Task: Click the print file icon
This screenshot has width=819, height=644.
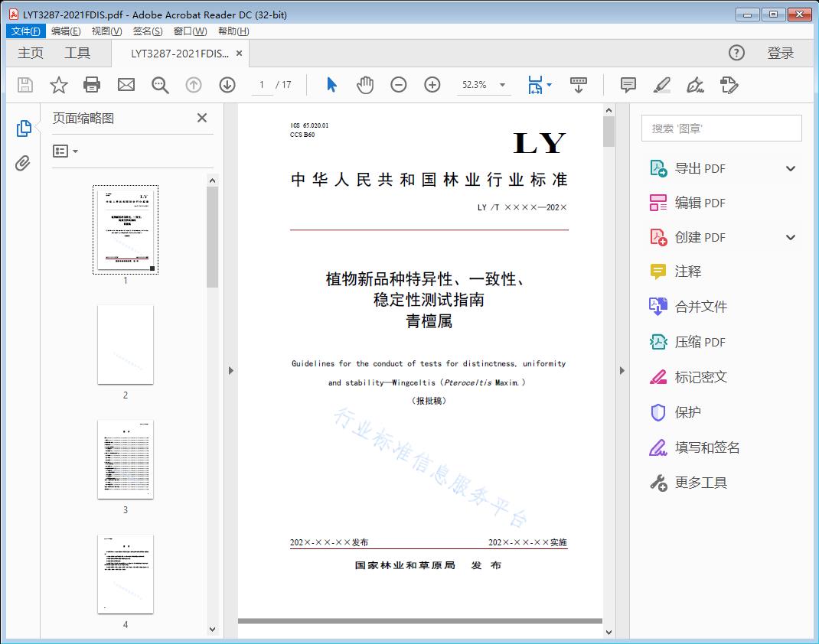Action: [92, 85]
